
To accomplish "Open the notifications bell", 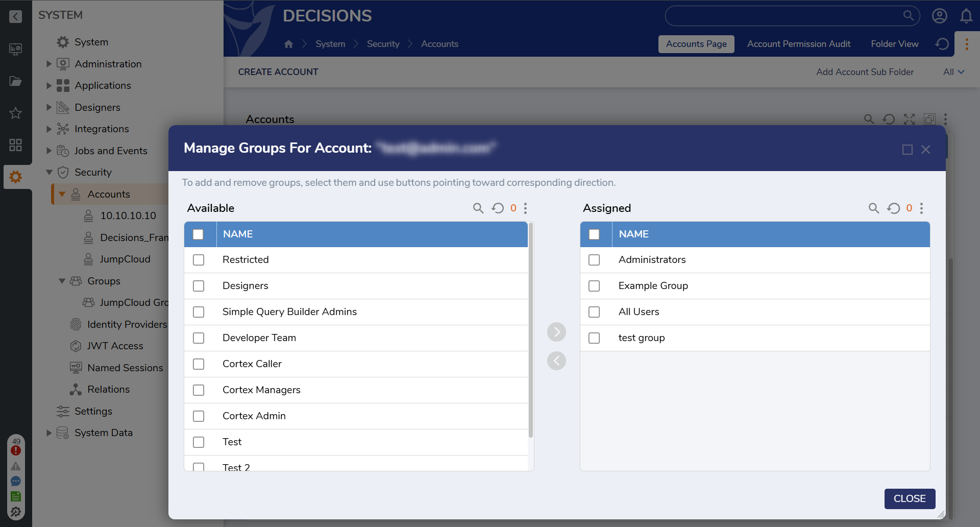I will click(966, 16).
